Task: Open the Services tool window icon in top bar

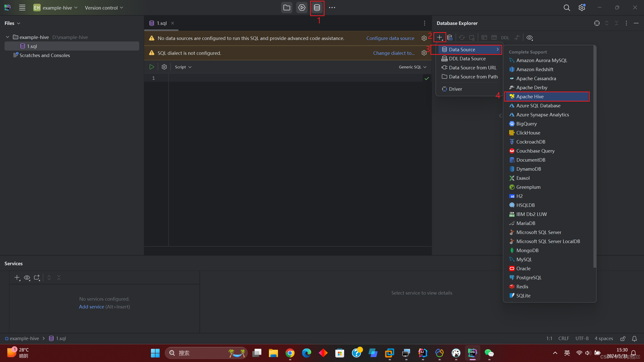Action: point(302,8)
